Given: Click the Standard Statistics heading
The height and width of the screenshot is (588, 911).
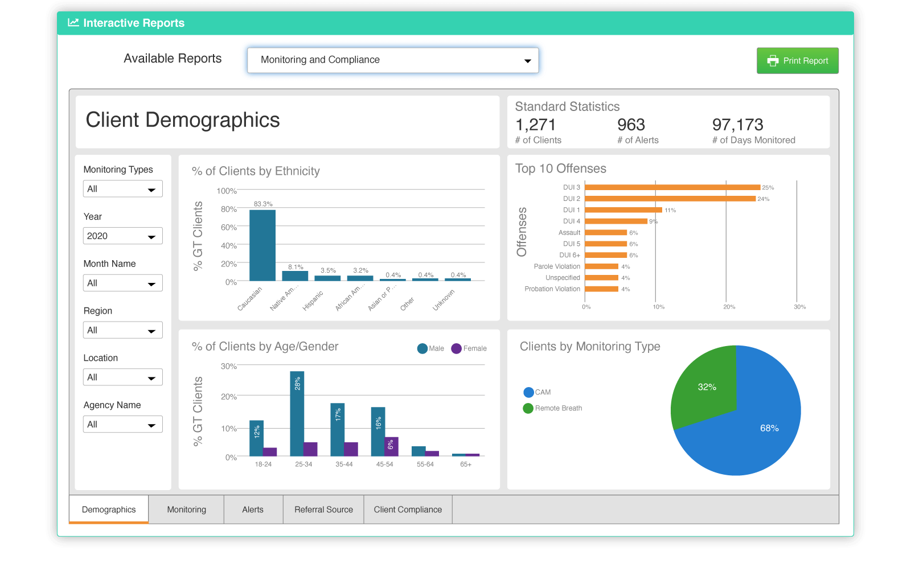Looking at the screenshot, I should [x=567, y=106].
